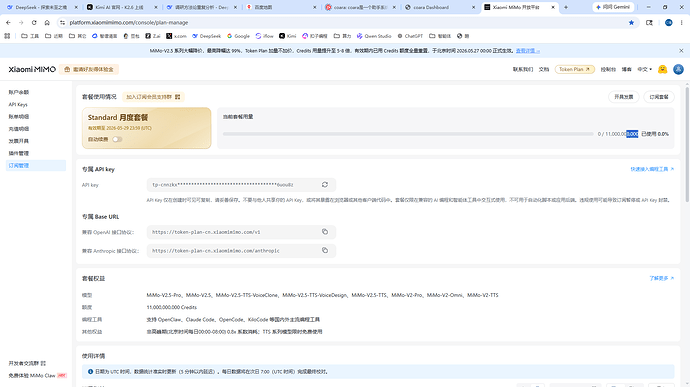Reload the page in browser toolbar
Viewport: 690px width, 387px height.
[x=34, y=22]
